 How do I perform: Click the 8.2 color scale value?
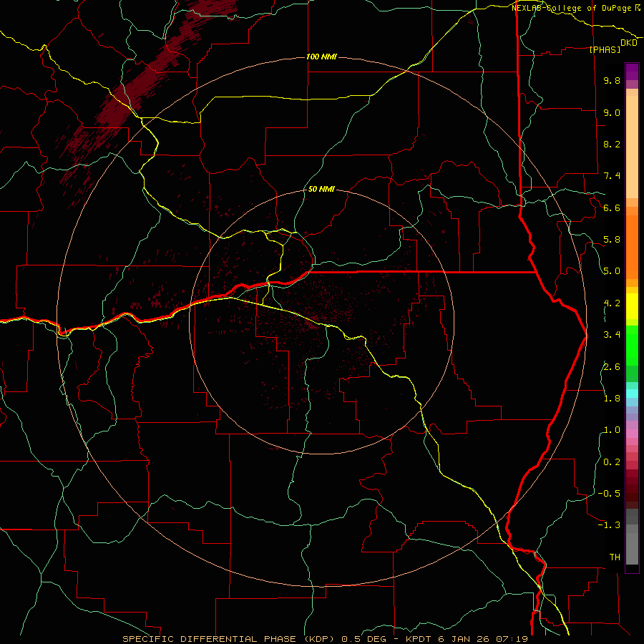tap(612, 144)
